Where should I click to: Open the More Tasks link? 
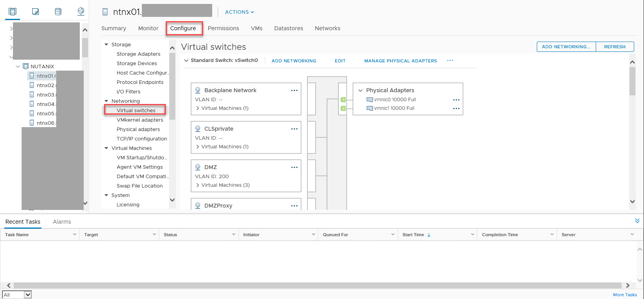coord(625,295)
